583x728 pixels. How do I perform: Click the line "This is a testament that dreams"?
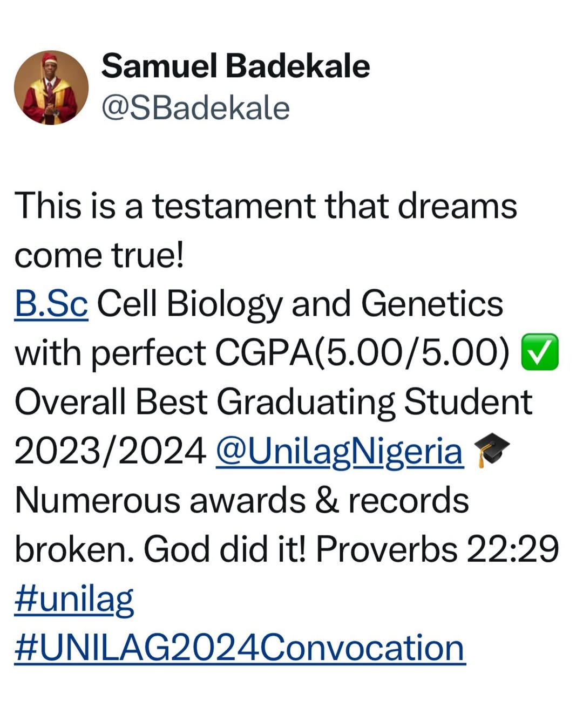click(266, 206)
